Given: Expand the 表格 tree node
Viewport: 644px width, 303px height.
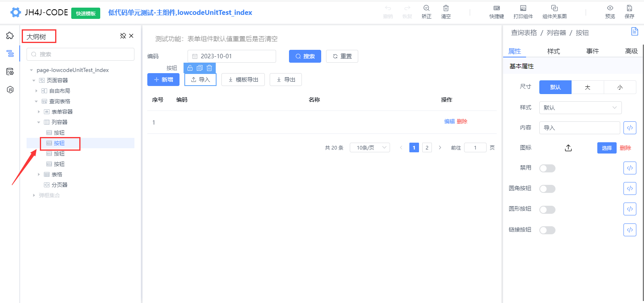Looking at the screenshot, I should [x=39, y=174].
